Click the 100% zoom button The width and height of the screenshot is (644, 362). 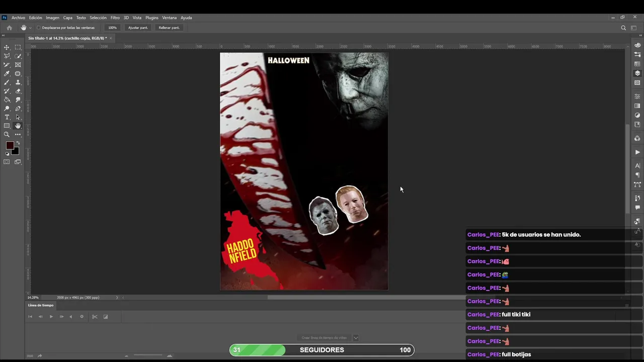[x=112, y=28]
